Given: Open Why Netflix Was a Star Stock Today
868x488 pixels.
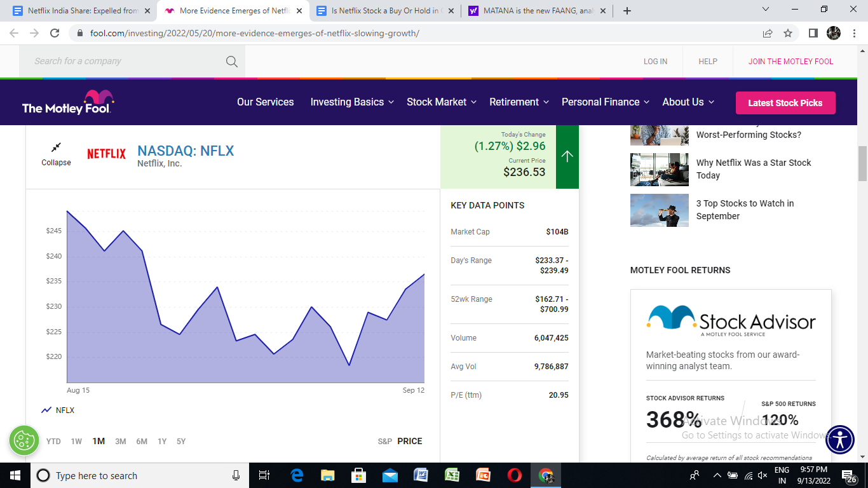Looking at the screenshot, I should [x=754, y=169].
